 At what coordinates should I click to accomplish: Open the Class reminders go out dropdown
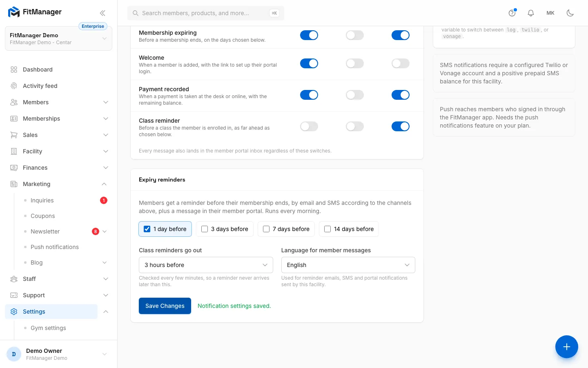point(206,265)
